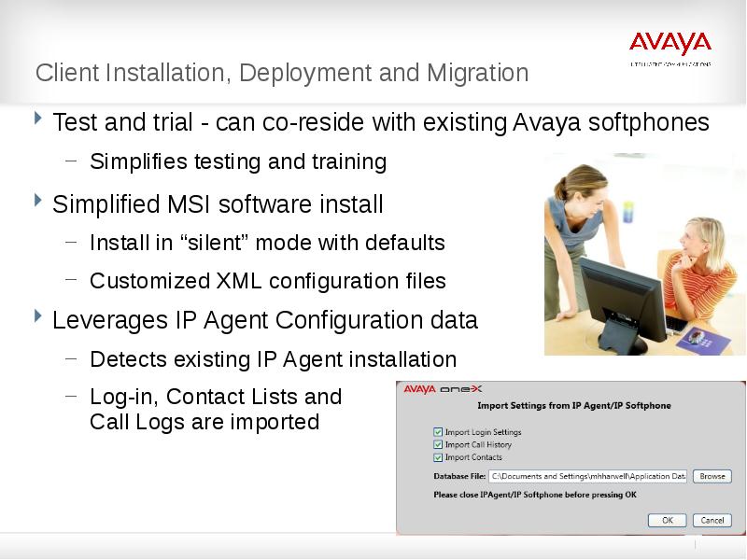This screenshot has width=747, height=560.
Task: Select the photo of two women at computer
Action: point(644,254)
